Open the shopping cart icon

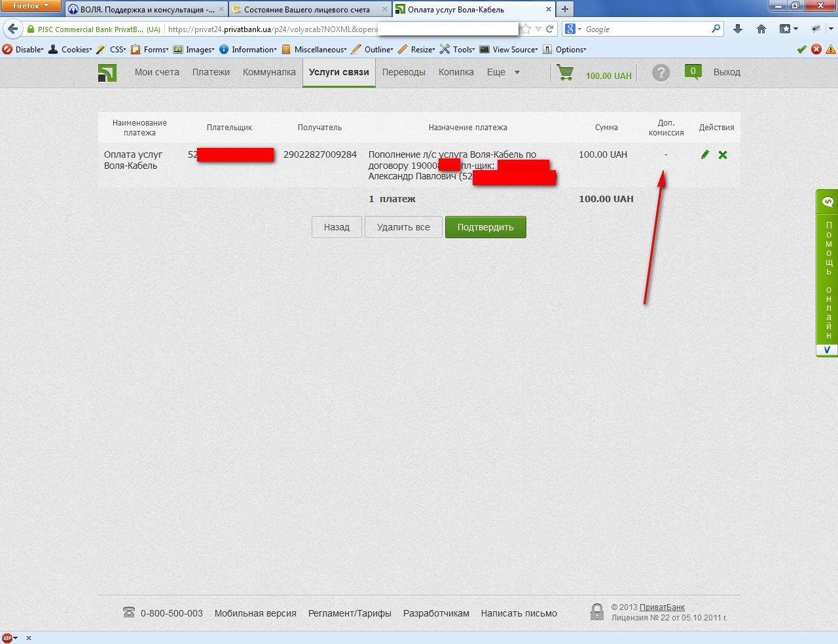[565, 73]
